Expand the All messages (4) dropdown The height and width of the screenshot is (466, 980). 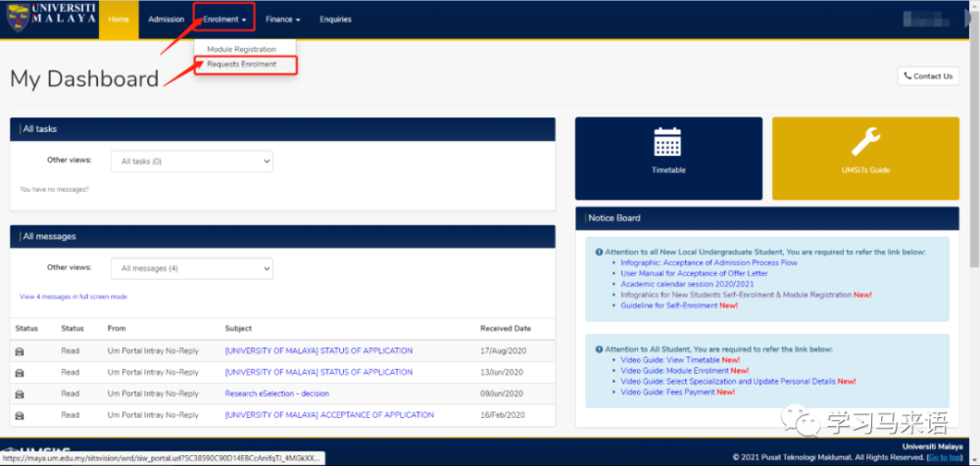coord(191,268)
